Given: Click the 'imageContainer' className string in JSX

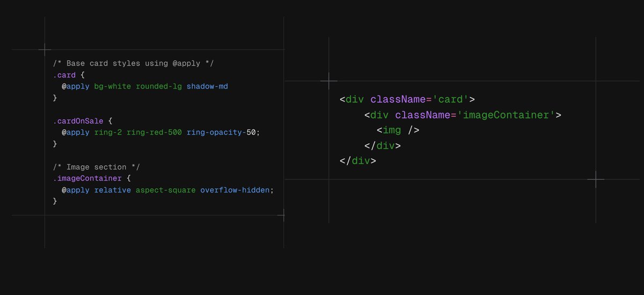Looking at the screenshot, I should [x=506, y=115].
